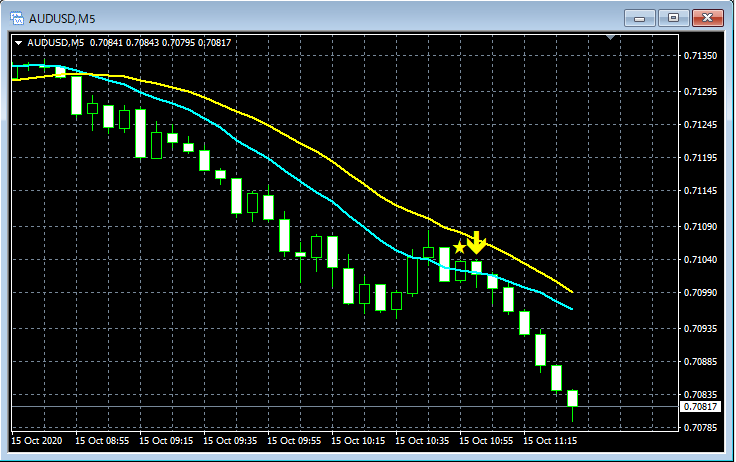Click the 0.71195 price scale label
Screen dimensions: 736x462
click(700, 158)
